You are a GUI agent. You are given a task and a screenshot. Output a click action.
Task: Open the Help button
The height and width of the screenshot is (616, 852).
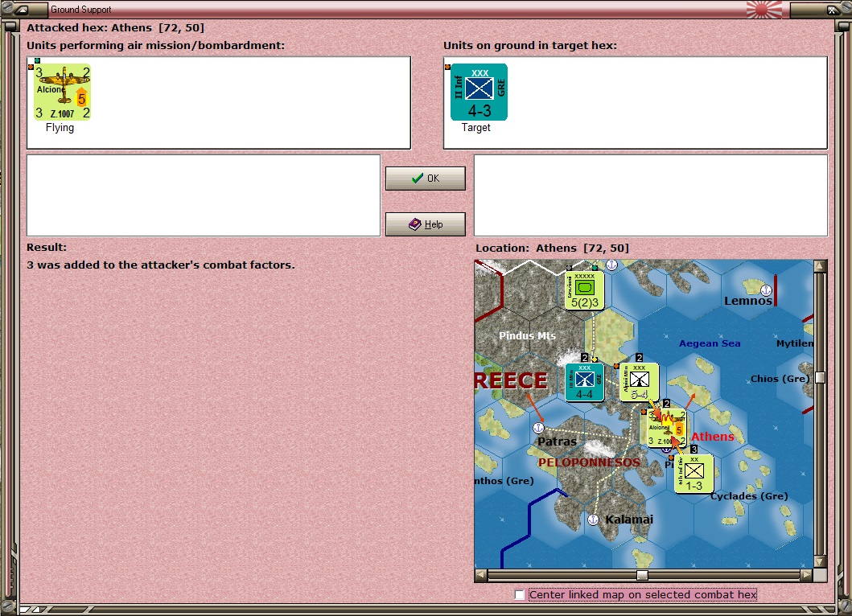[426, 224]
